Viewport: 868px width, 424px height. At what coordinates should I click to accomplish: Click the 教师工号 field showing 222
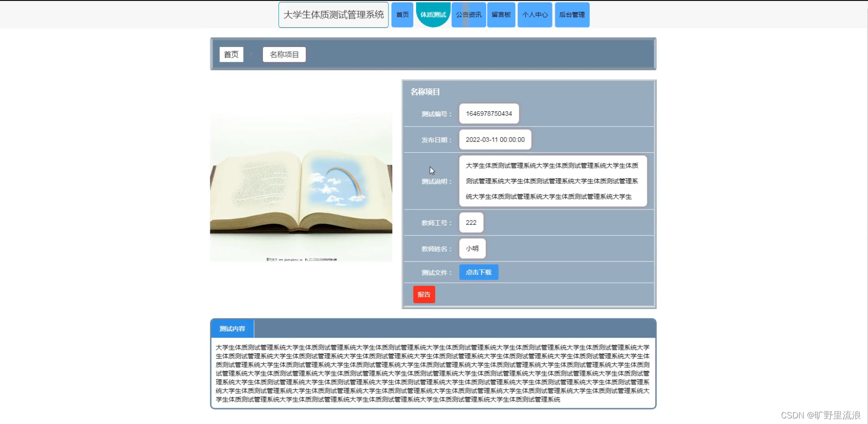pos(471,222)
